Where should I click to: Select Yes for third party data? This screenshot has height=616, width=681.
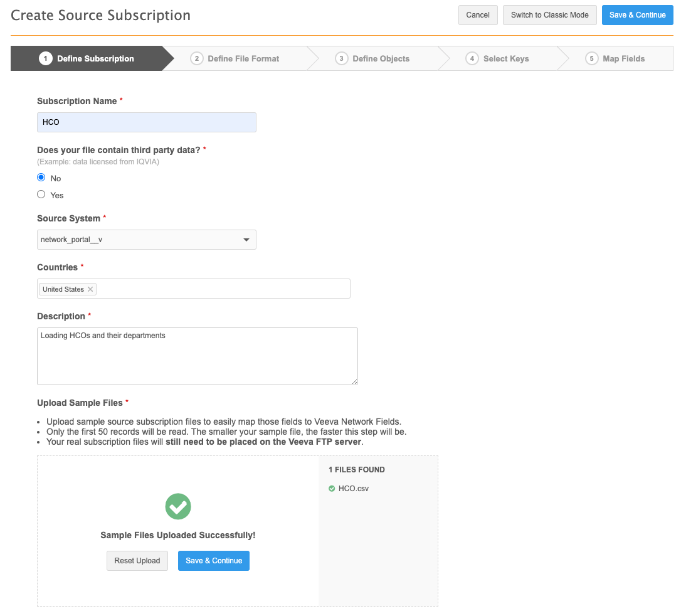point(41,194)
